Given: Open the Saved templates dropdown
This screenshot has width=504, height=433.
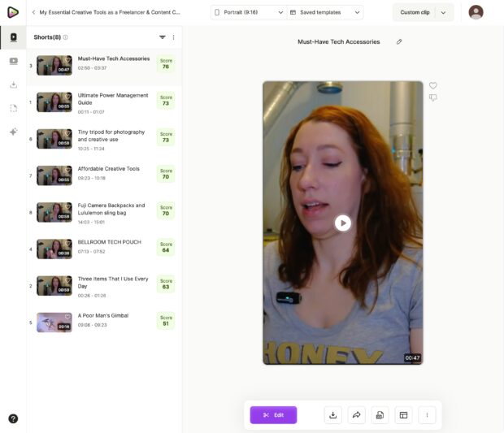Looking at the screenshot, I should pos(325,12).
